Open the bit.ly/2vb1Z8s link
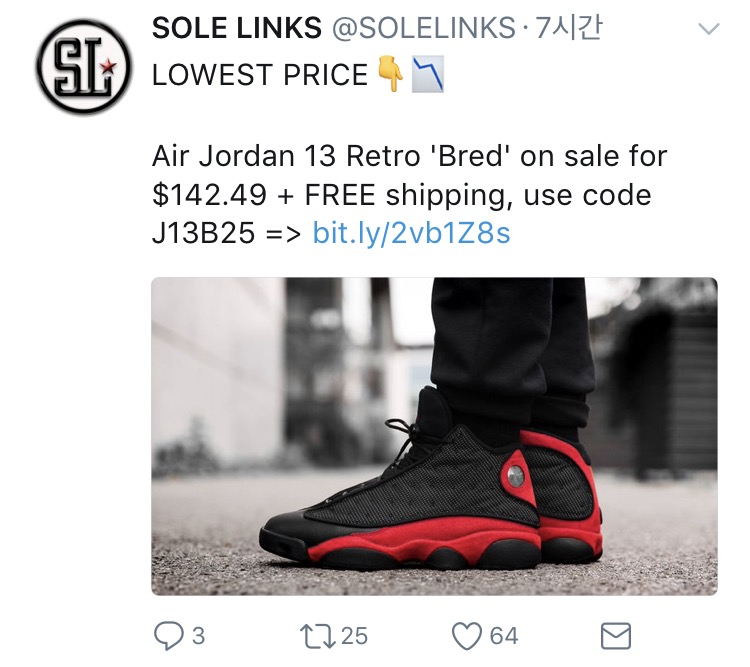This screenshot has height=667, width=750. click(411, 233)
